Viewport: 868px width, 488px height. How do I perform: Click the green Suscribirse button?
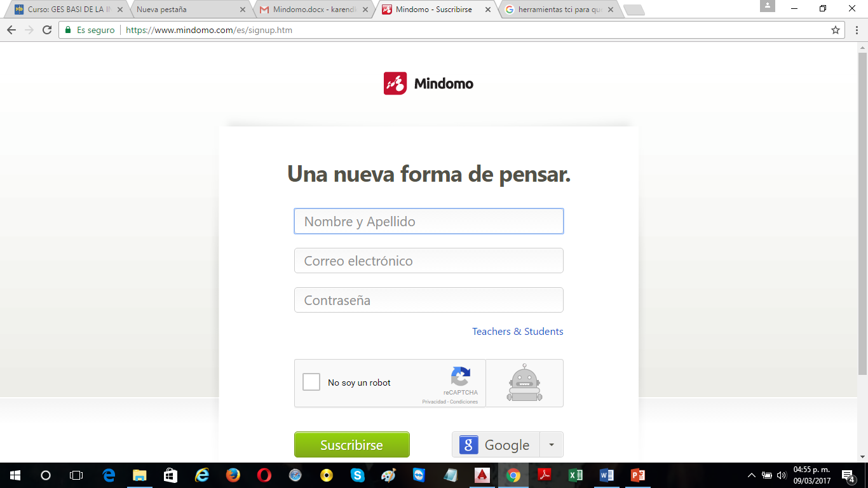coord(352,445)
